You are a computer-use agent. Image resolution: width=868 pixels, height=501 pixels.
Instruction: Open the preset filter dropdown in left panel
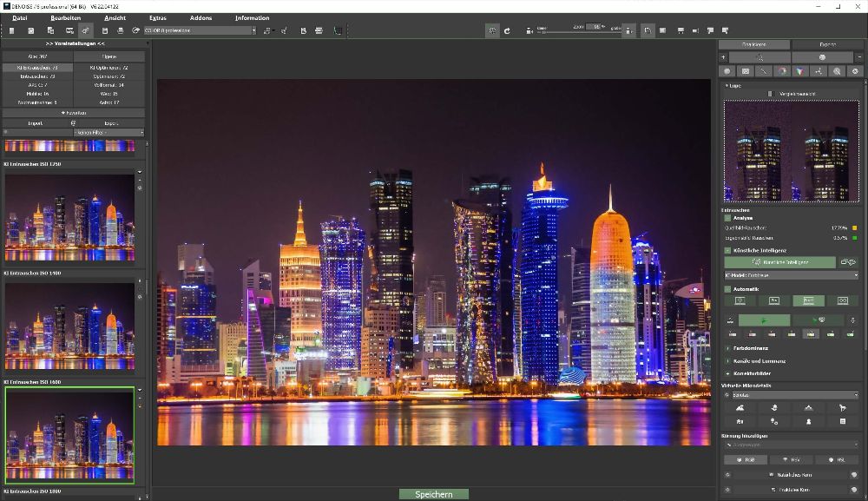[x=108, y=133]
